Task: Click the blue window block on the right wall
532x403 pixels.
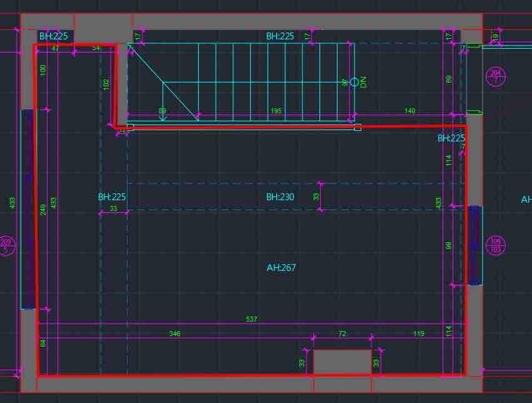Action: point(475,245)
